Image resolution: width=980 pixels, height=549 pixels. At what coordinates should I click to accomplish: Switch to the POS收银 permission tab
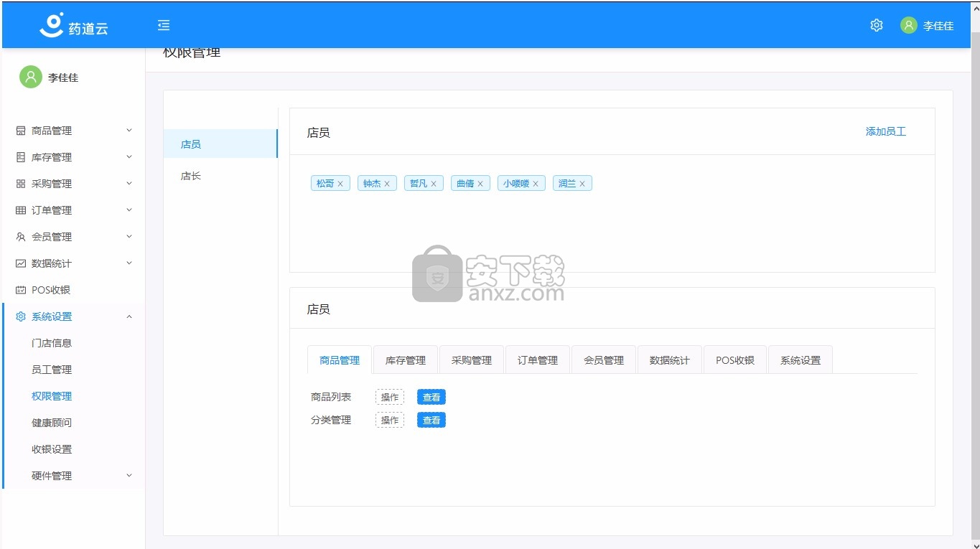pos(735,360)
